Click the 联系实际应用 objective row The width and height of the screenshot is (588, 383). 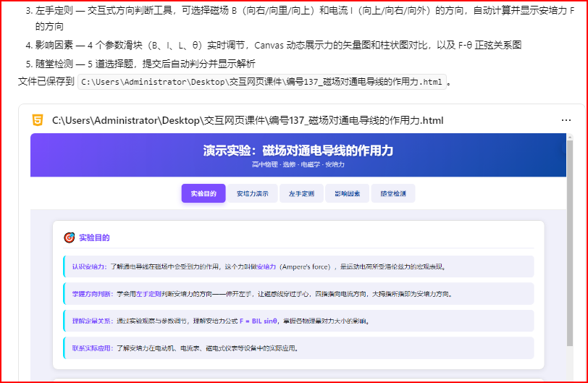(x=298, y=348)
